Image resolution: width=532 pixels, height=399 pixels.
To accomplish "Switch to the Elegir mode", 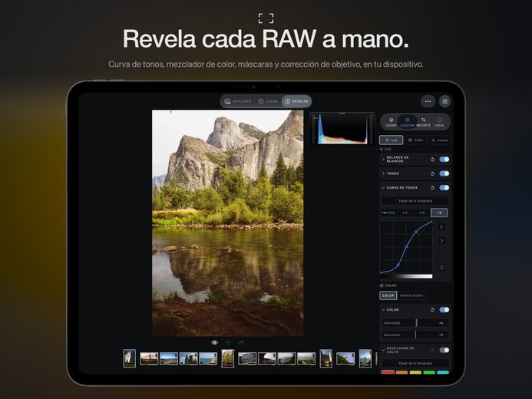I will (x=268, y=101).
